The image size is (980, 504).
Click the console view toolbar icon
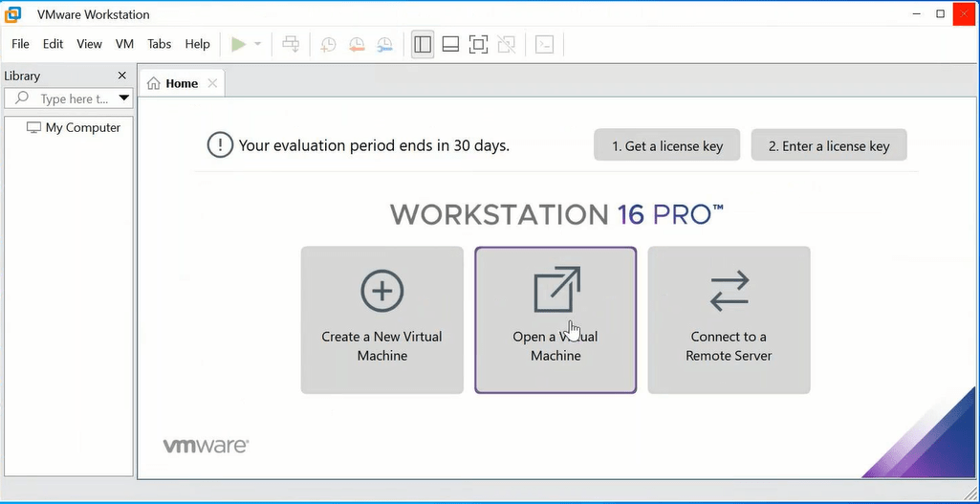544,44
